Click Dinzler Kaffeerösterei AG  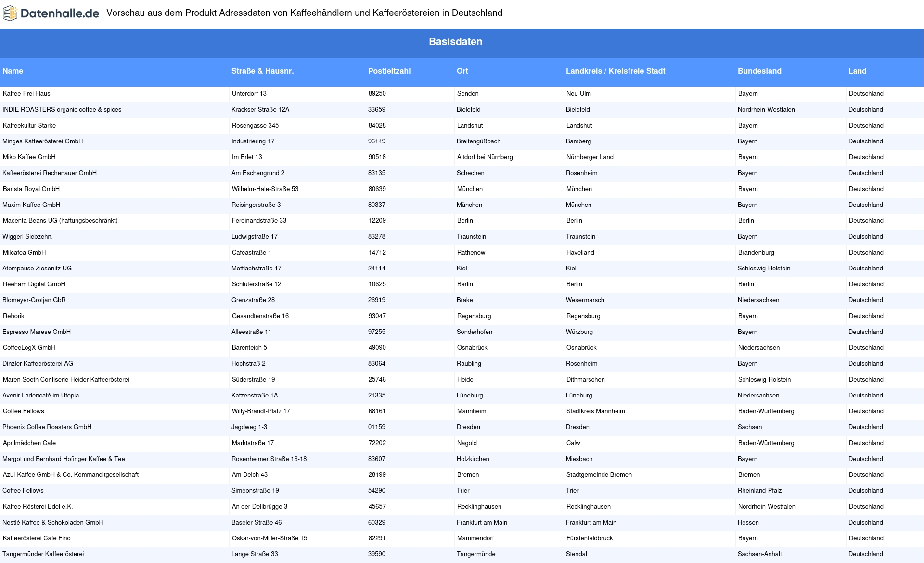click(x=38, y=364)
